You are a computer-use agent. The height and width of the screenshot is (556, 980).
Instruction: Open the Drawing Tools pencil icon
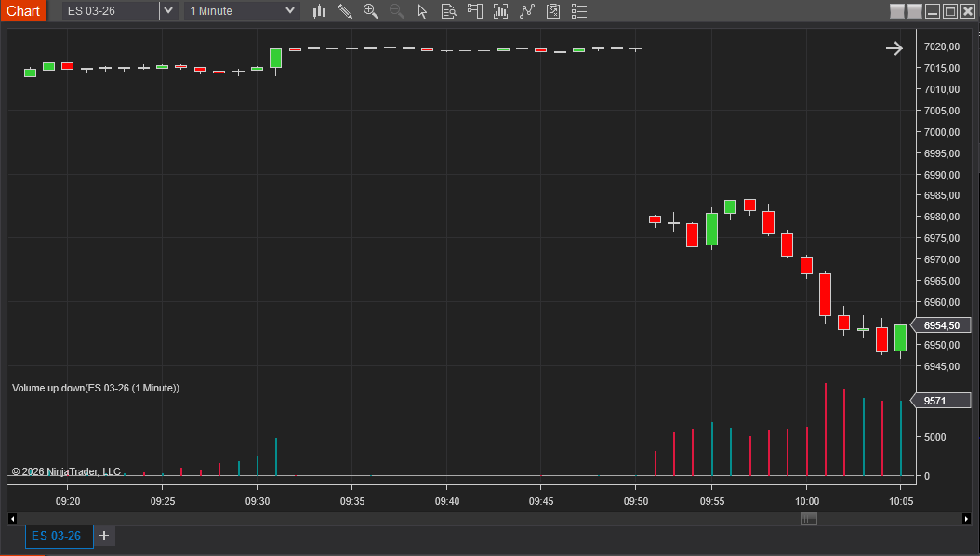345,10
